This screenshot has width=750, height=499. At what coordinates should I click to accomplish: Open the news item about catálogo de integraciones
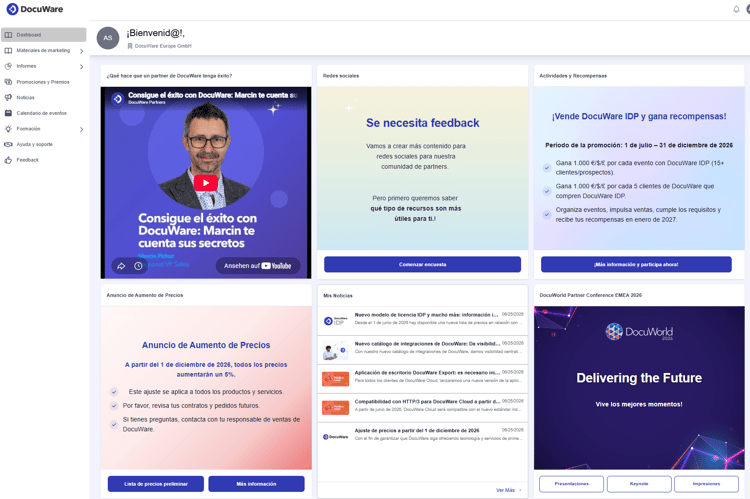click(x=423, y=350)
